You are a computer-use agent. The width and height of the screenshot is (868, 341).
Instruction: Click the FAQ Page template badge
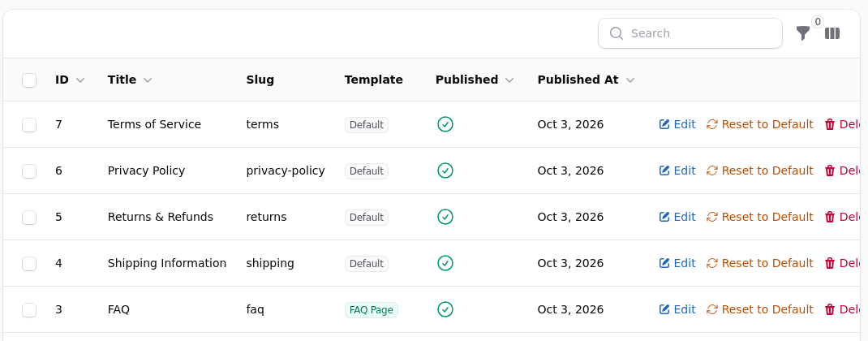pos(372,310)
